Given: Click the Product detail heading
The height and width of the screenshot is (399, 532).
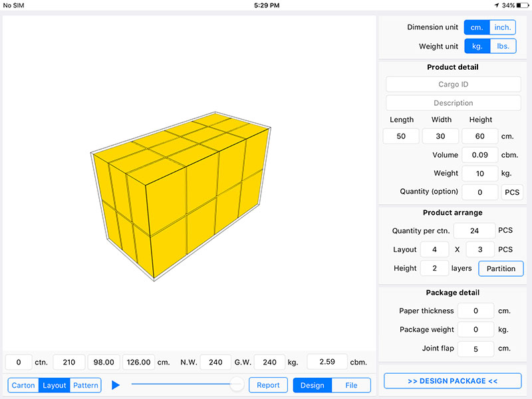Looking at the screenshot, I should click(453, 67).
